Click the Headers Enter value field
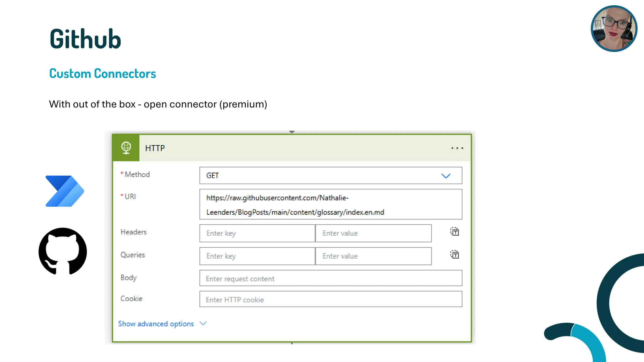 374,233
